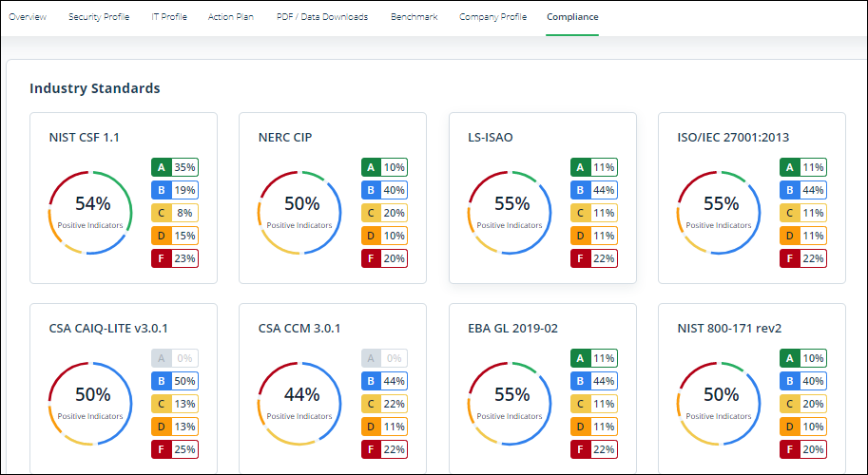Image resolution: width=868 pixels, height=475 pixels.
Task: Click NIST 800-171 rev2 grade F badge
Action: tap(802, 449)
